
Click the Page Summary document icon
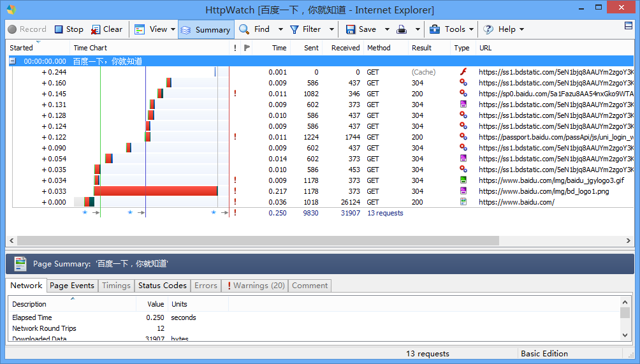(20, 264)
